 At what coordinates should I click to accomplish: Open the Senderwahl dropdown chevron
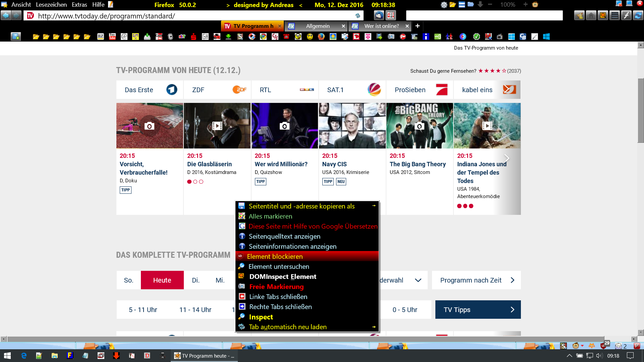pyautogui.click(x=418, y=280)
